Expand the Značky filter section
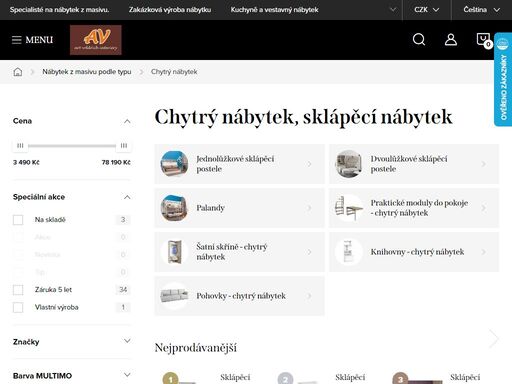The width and height of the screenshot is (512, 384). (127, 341)
